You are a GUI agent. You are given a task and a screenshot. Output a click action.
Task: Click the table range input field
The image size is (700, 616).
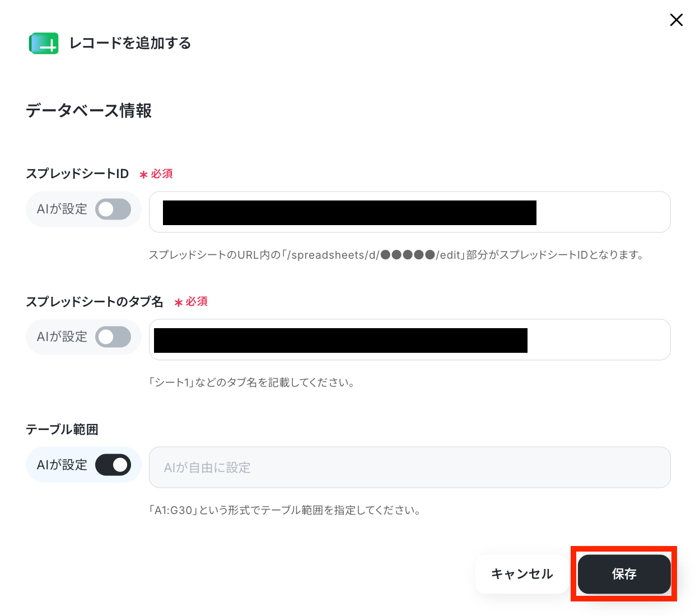pos(410,468)
